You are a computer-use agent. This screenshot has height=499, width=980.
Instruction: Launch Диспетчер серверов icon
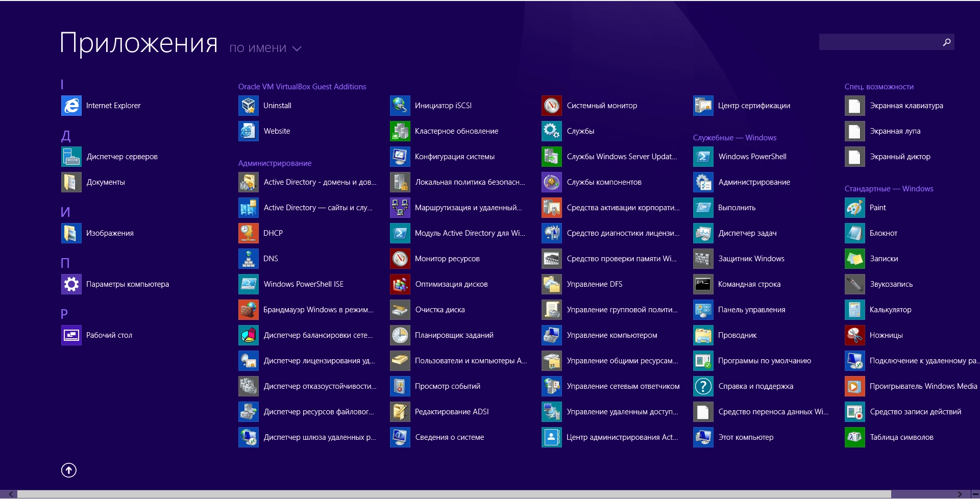pyautogui.click(x=71, y=157)
